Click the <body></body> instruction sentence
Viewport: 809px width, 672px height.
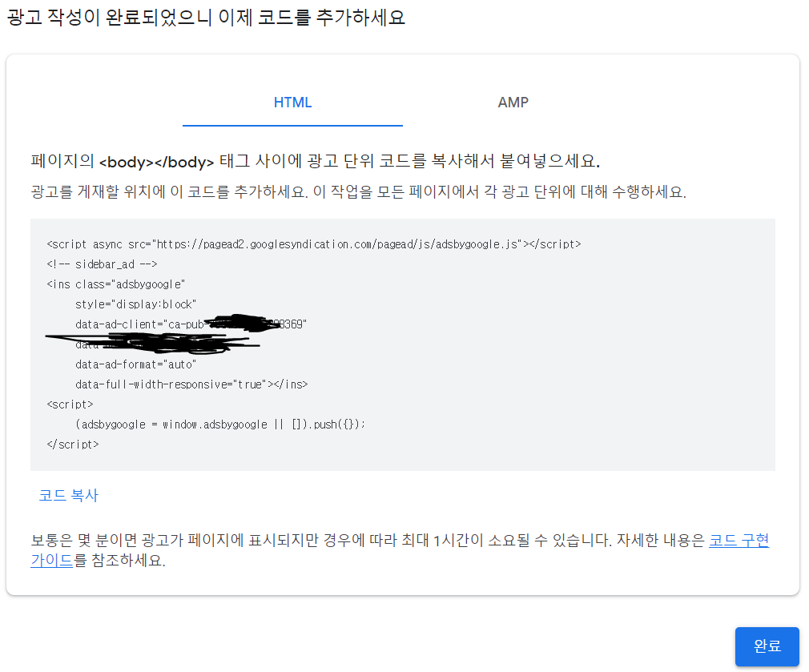(316, 161)
